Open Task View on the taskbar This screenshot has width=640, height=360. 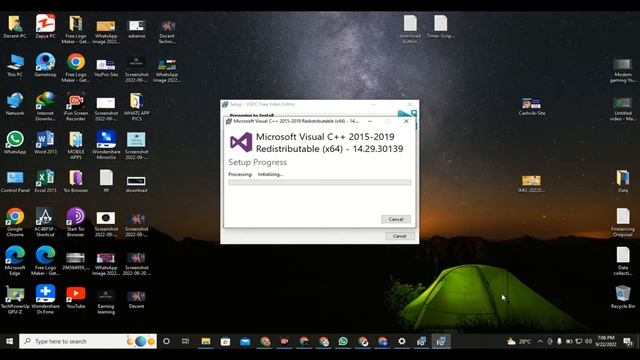click(x=186, y=341)
